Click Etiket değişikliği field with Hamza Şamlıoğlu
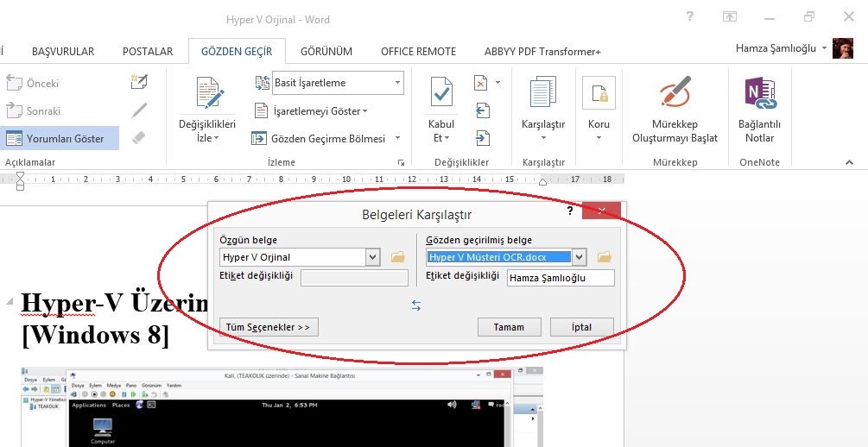This screenshot has width=868, height=447. (561, 278)
